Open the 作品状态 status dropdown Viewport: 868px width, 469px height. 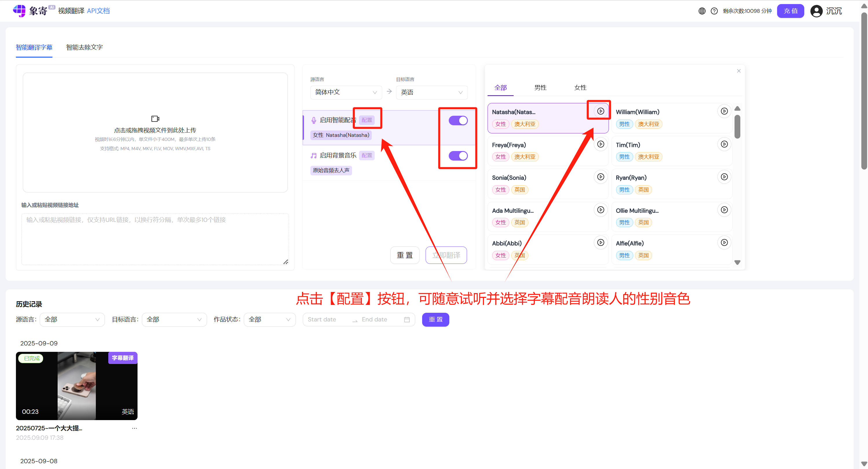point(269,319)
